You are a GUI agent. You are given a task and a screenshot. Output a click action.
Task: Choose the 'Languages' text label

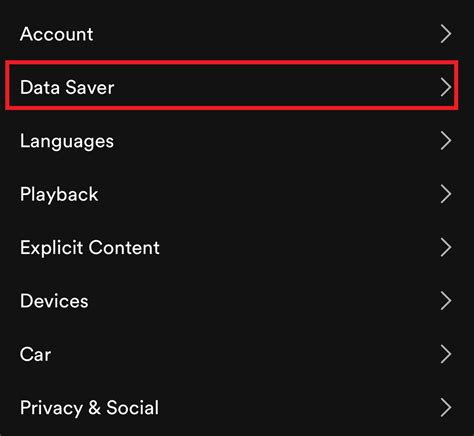point(67,141)
